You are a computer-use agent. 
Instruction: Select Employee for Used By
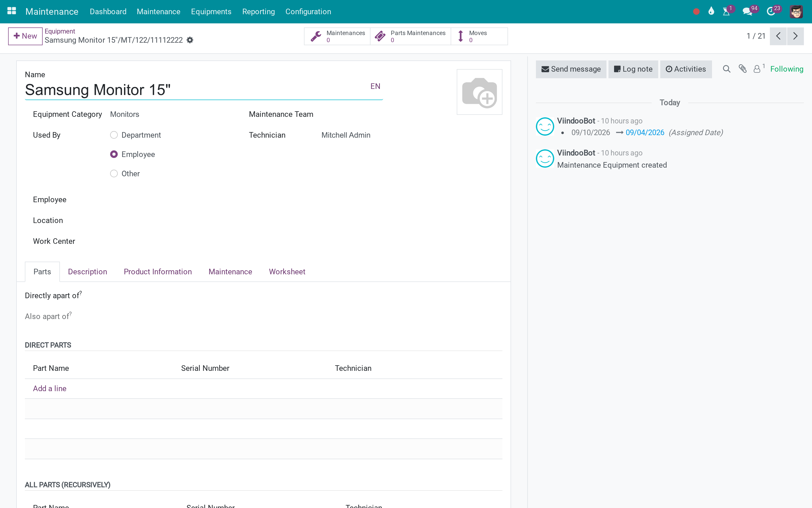[114, 154]
